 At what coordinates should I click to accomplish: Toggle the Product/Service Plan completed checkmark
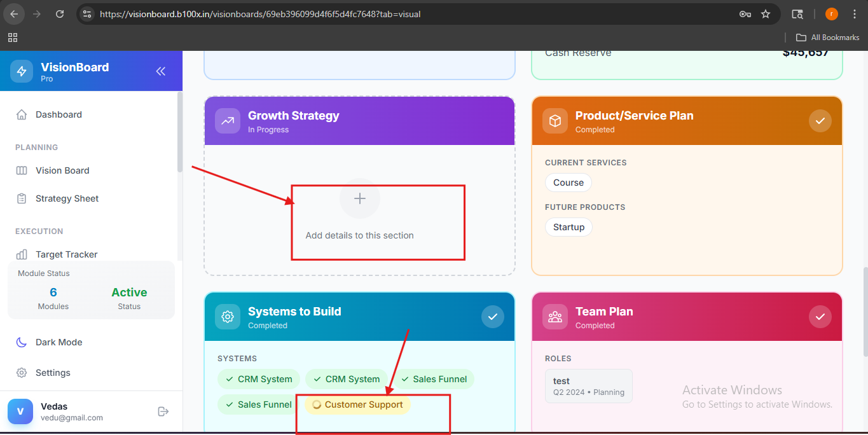click(820, 121)
